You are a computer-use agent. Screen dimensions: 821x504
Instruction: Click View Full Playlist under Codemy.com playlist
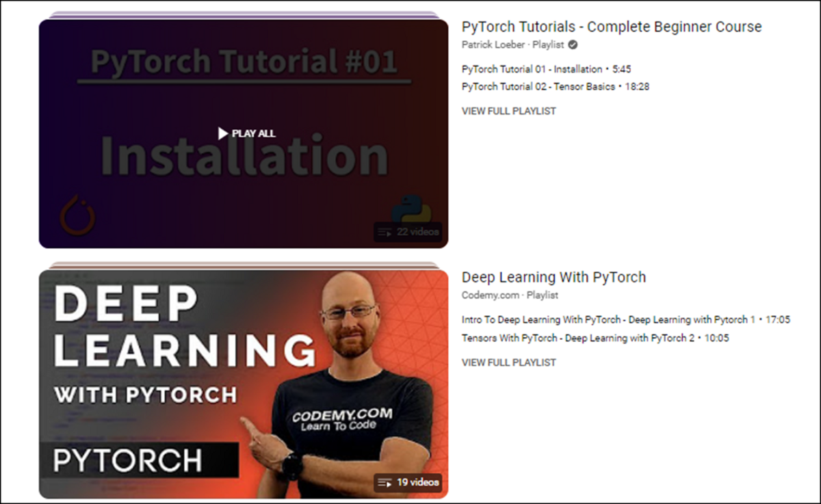509,362
